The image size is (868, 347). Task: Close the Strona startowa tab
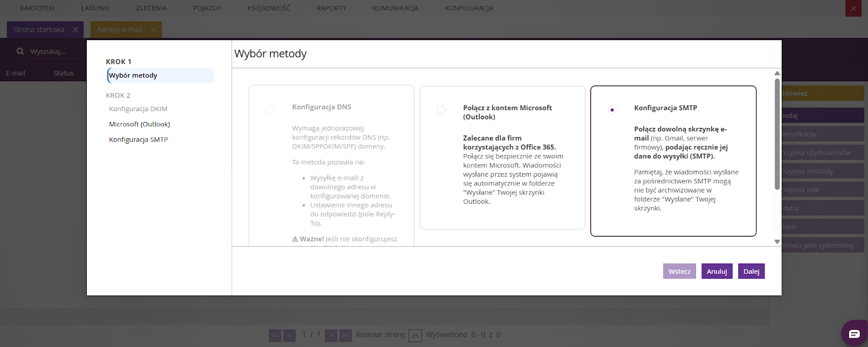pyautogui.click(x=75, y=30)
